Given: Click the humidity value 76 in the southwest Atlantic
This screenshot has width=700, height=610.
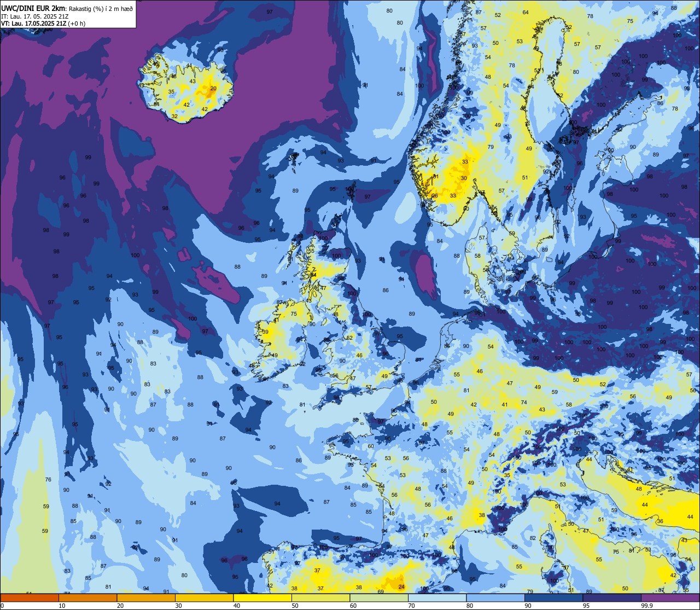Looking at the screenshot, I should tap(48, 480).
